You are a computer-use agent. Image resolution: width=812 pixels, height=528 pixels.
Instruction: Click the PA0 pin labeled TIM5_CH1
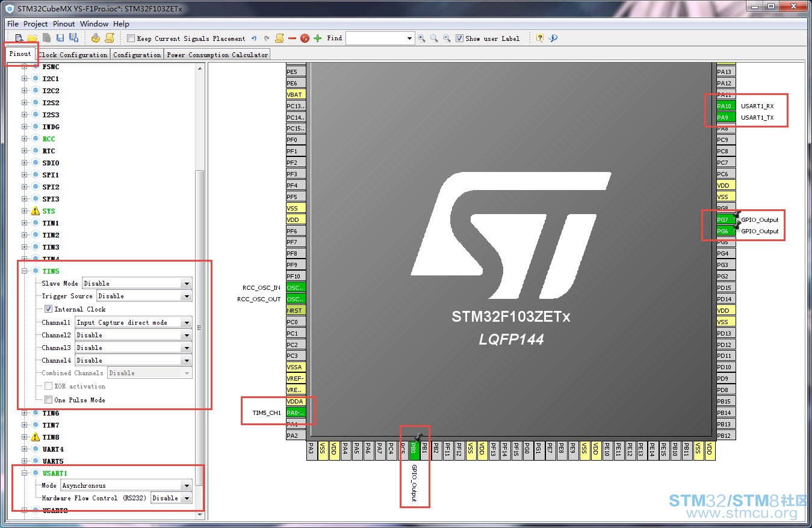[x=296, y=413]
